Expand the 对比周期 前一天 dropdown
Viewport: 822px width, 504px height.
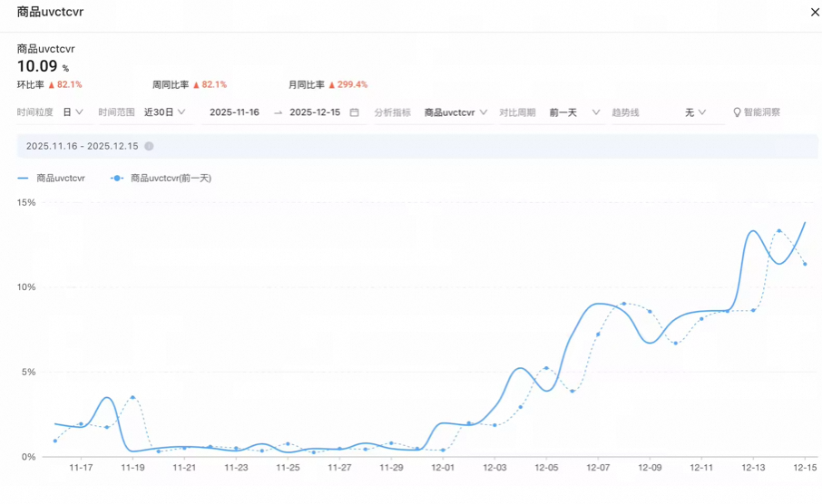574,112
